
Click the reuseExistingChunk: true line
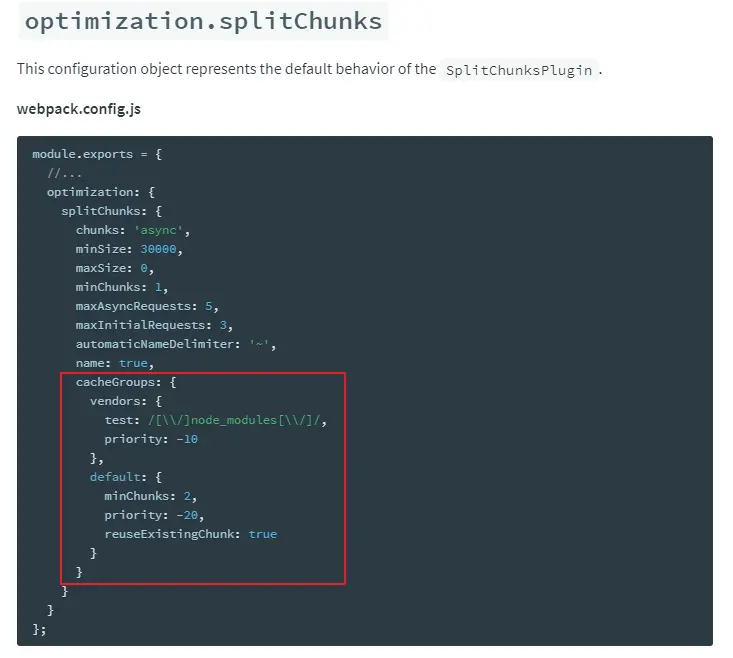tap(191, 534)
